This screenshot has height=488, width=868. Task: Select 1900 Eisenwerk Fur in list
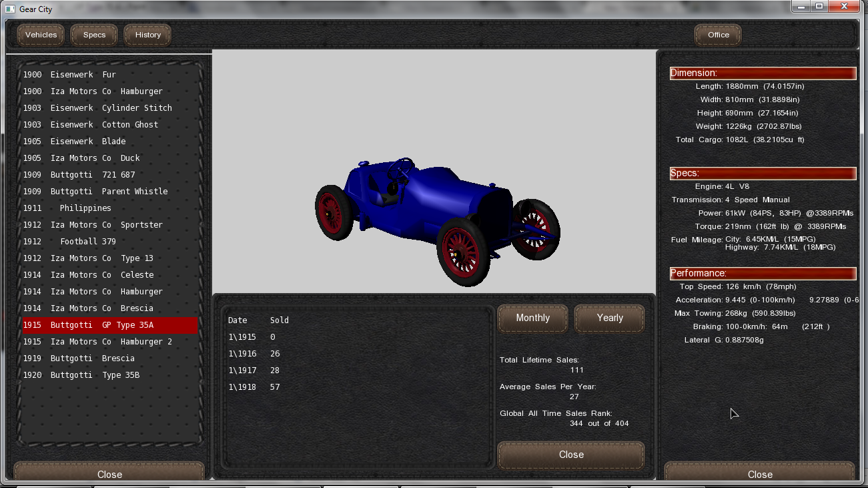(x=69, y=75)
